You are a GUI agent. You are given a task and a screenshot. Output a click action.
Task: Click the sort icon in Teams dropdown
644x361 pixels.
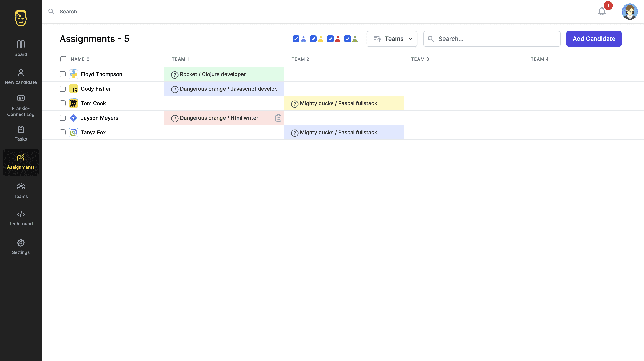(x=377, y=39)
